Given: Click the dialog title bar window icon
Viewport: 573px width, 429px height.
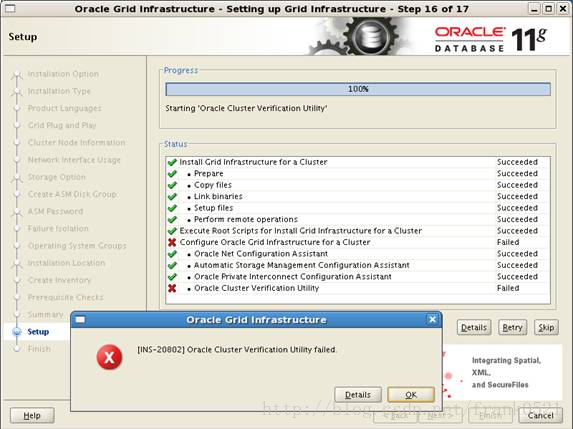Looking at the screenshot, I should (x=80, y=320).
